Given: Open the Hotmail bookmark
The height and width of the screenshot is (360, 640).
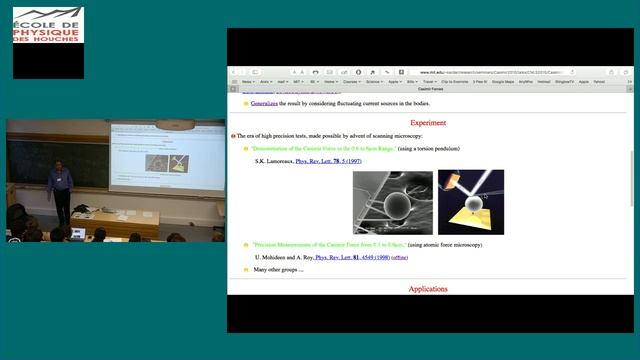Looking at the screenshot, I should (x=544, y=82).
